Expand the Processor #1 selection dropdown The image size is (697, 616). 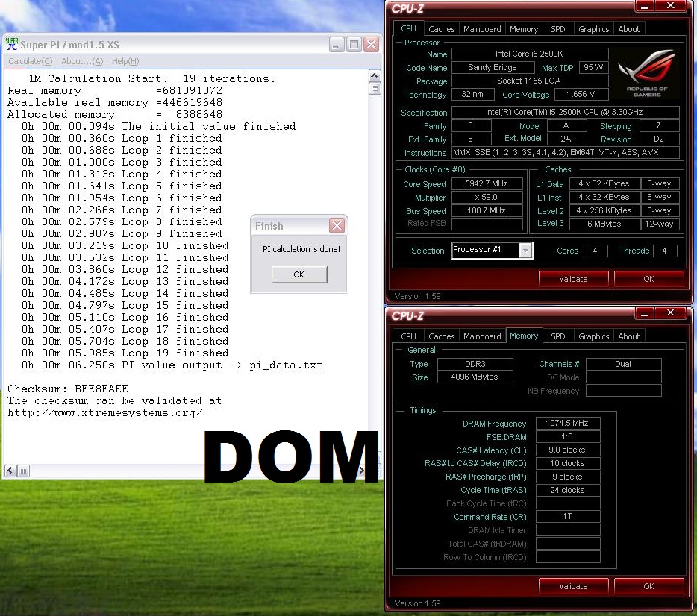(x=526, y=251)
